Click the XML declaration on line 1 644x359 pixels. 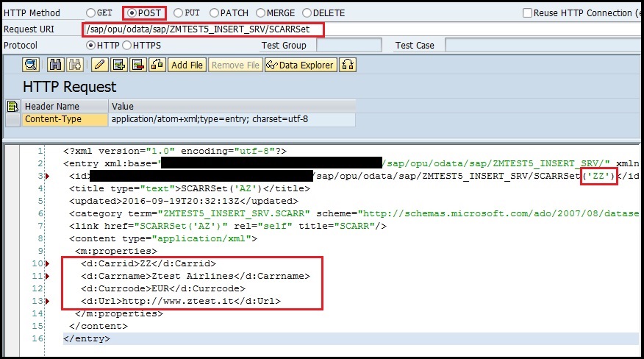coord(175,151)
